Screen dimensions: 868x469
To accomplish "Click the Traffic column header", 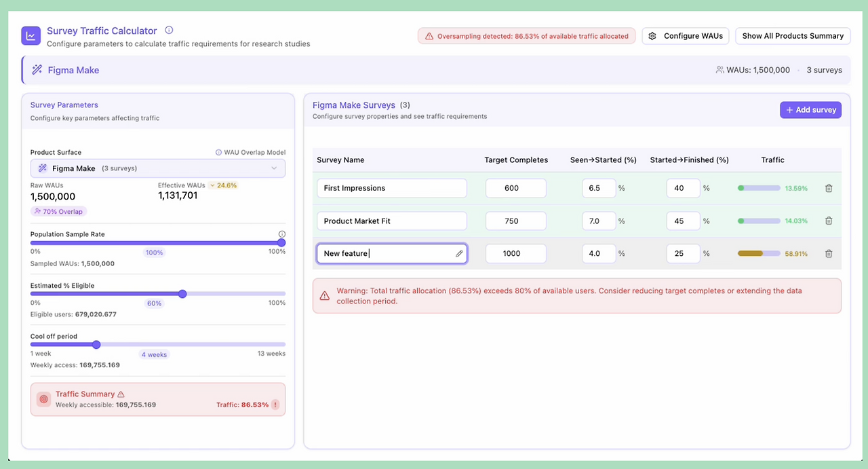I will pos(772,160).
